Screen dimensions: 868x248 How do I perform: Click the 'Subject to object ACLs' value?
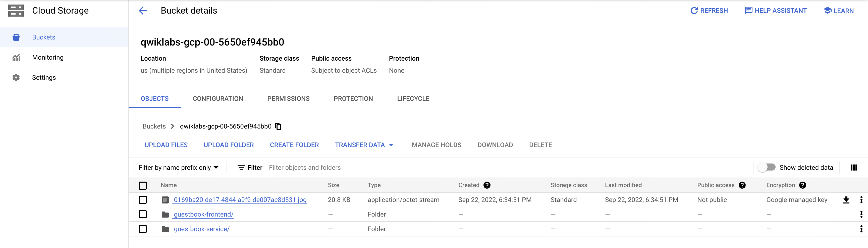coord(344,70)
